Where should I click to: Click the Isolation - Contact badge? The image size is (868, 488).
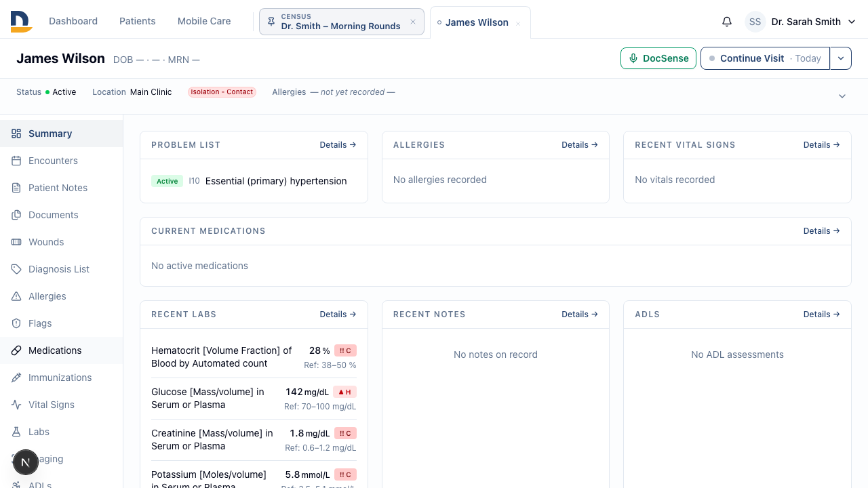[x=222, y=92]
